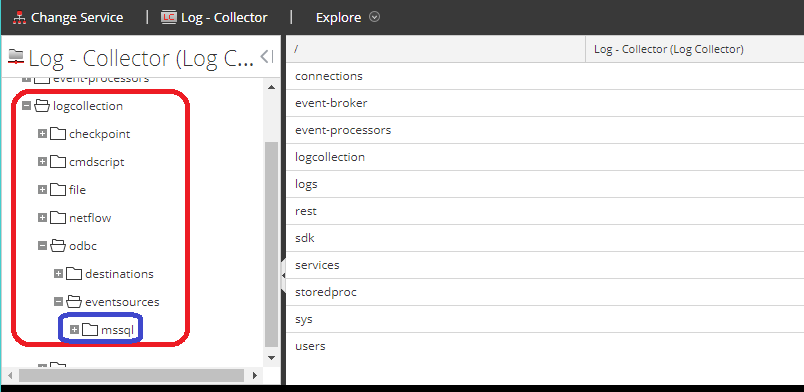This screenshot has width=804, height=392.
Task: Click the Change Service network icon
Action: pos(19,17)
